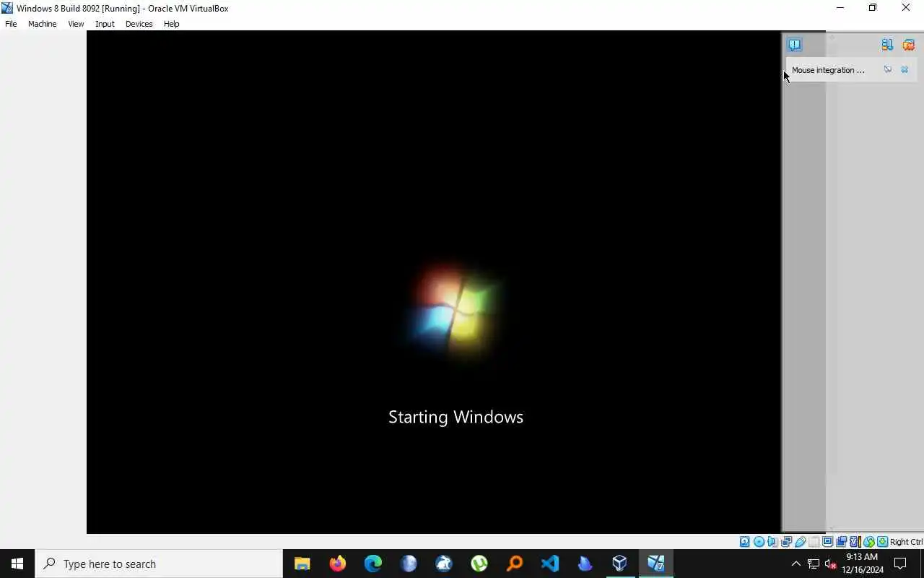Image resolution: width=924 pixels, height=578 pixels.
Task: Open the Windows Start menu
Action: [17, 564]
